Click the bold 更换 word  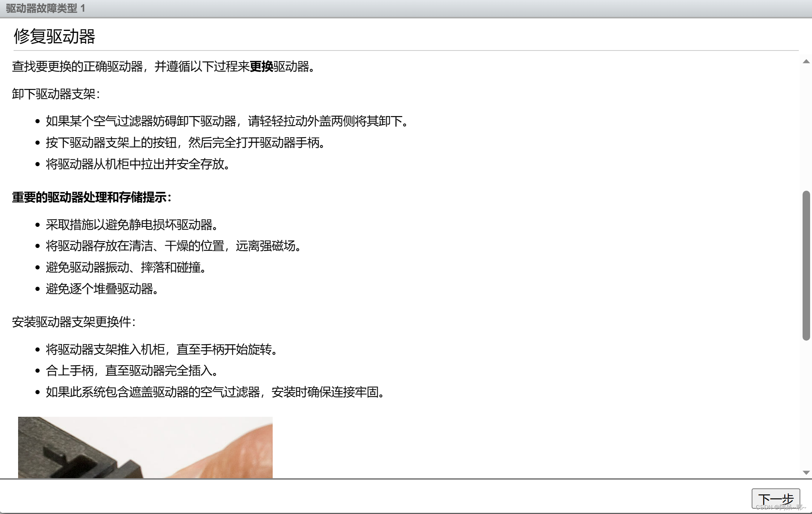tap(261, 67)
